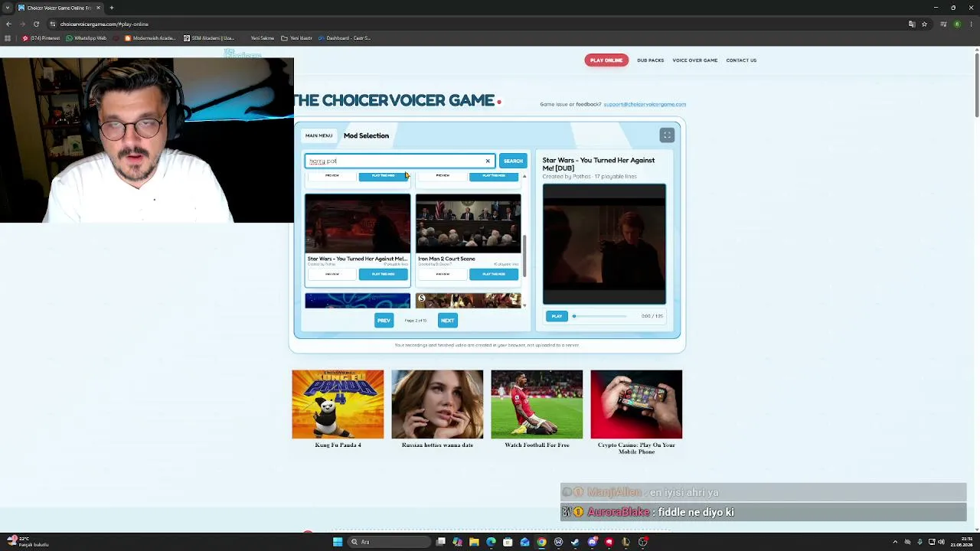
Task: Go back to MAIN MENU
Action: tap(318, 135)
